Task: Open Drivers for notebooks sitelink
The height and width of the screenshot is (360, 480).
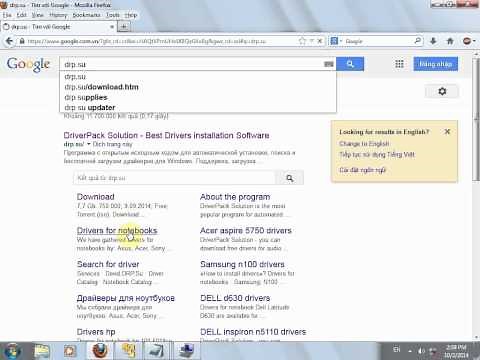Action: pyautogui.click(x=117, y=230)
